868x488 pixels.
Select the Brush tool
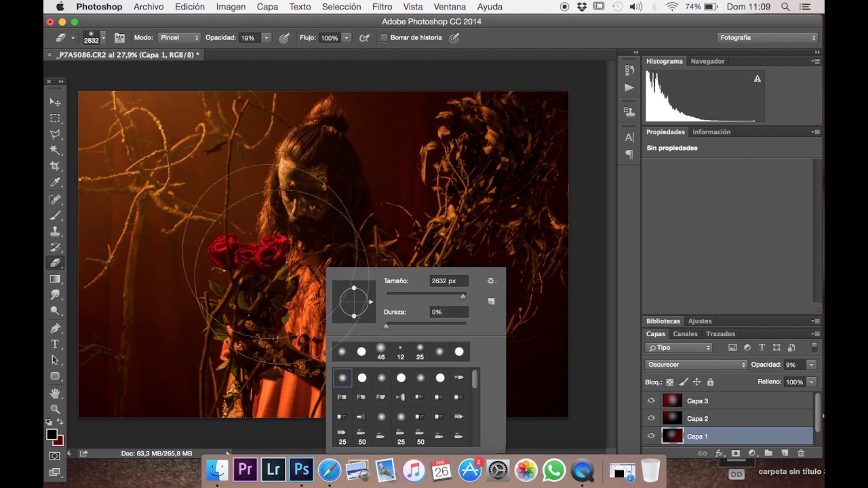[56, 216]
